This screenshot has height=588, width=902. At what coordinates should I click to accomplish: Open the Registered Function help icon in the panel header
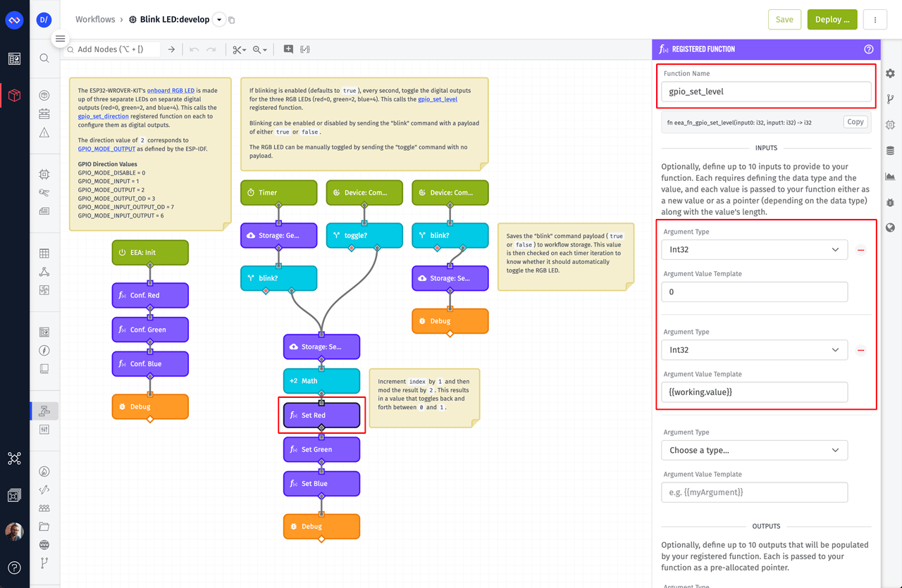pyautogui.click(x=869, y=49)
